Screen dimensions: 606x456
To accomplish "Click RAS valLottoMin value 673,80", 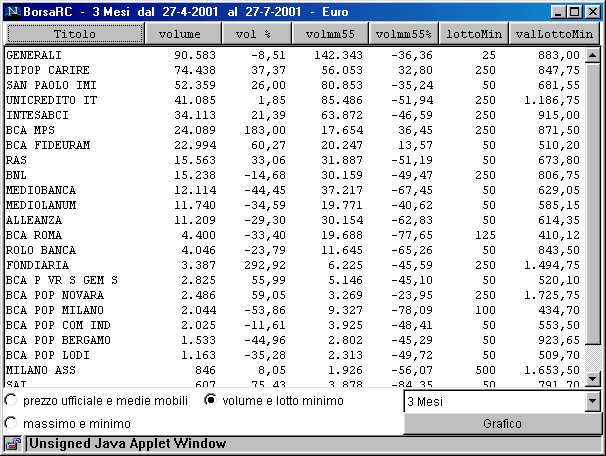I will tap(559, 160).
